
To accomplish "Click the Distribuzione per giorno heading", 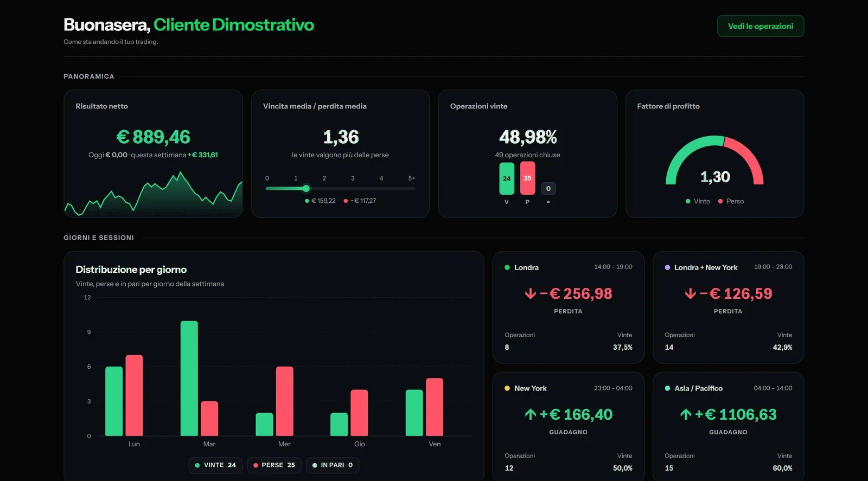I will pyautogui.click(x=131, y=270).
